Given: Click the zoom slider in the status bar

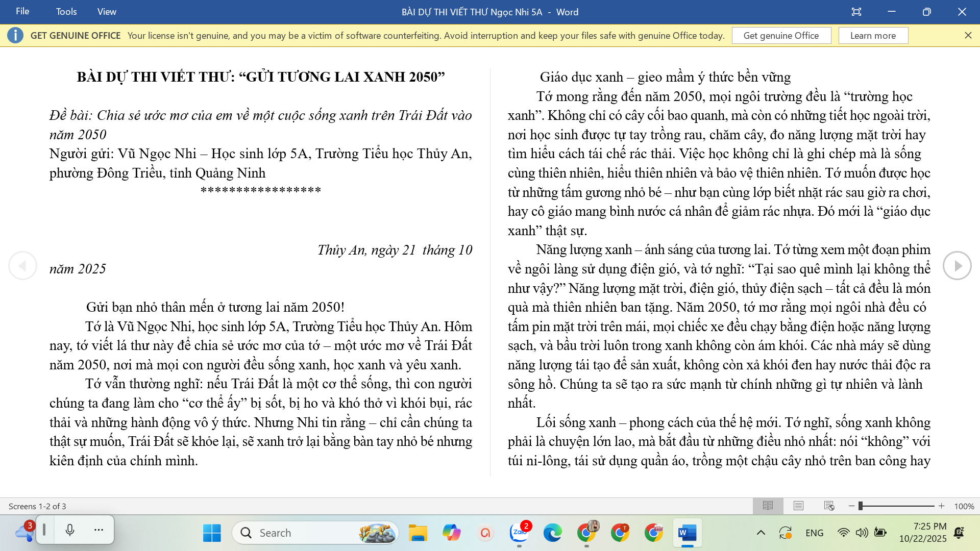Looking at the screenshot, I should point(897,506).
